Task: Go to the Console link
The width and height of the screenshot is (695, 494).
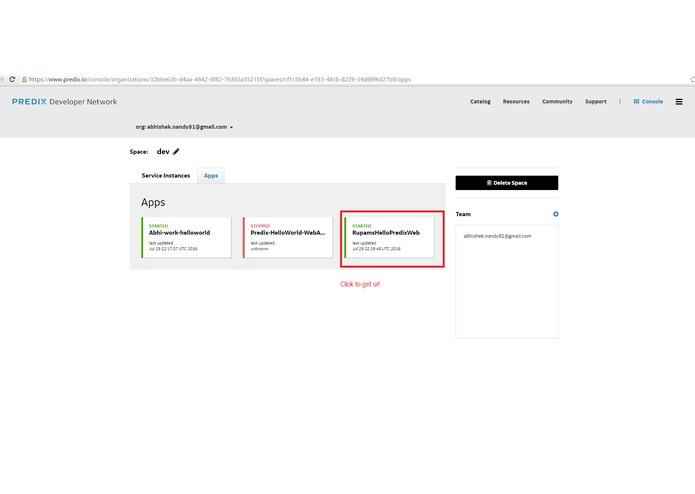Action: [648, 101]
